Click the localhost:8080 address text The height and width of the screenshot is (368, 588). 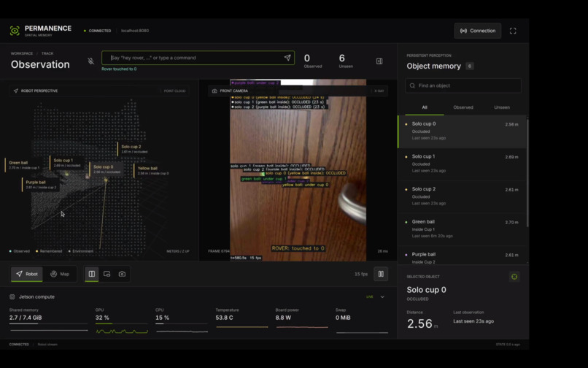(135, 31)
